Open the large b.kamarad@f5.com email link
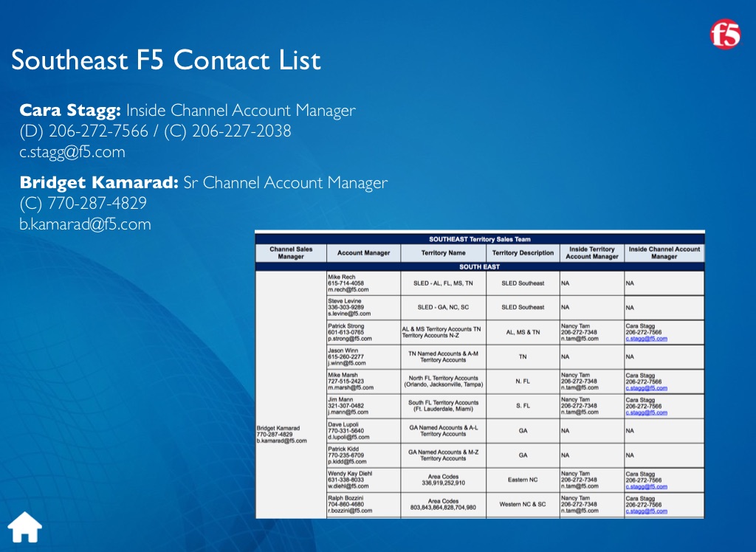 [85, 224]
